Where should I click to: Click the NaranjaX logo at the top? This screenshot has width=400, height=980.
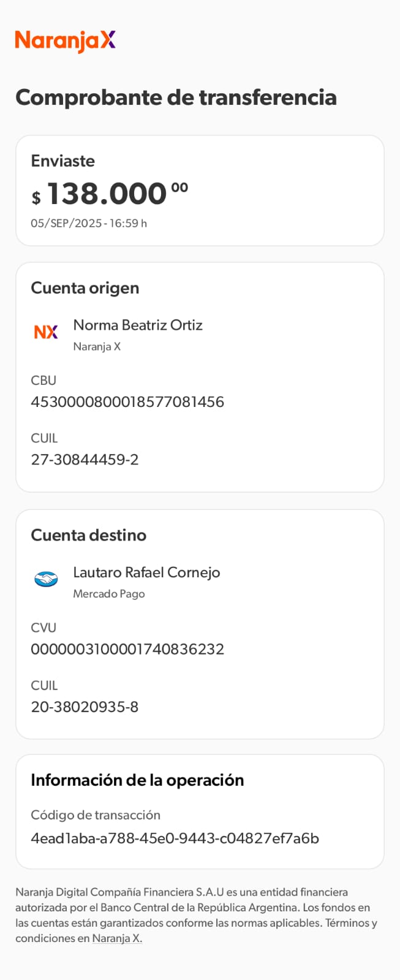click(x=65, y=40)
